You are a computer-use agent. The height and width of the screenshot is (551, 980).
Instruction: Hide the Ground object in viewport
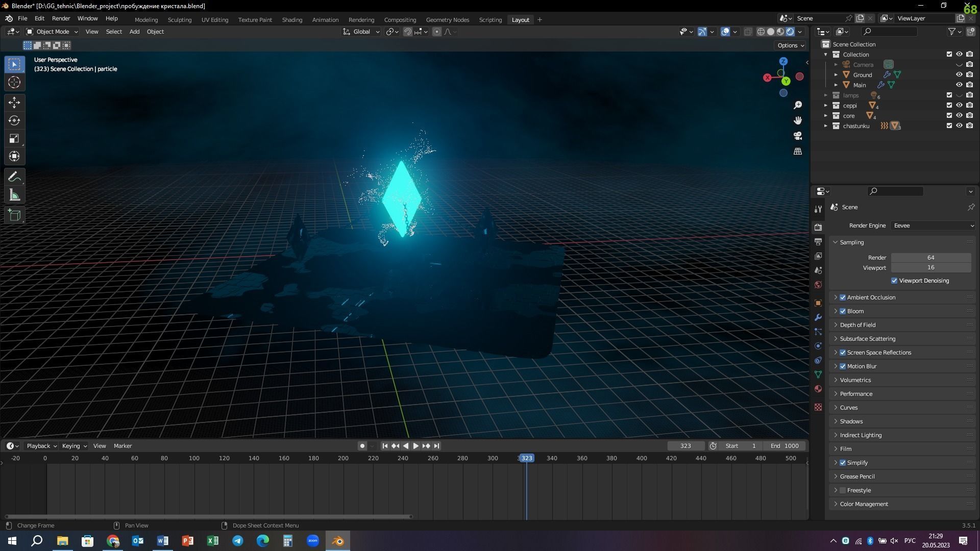click(959, 74)
